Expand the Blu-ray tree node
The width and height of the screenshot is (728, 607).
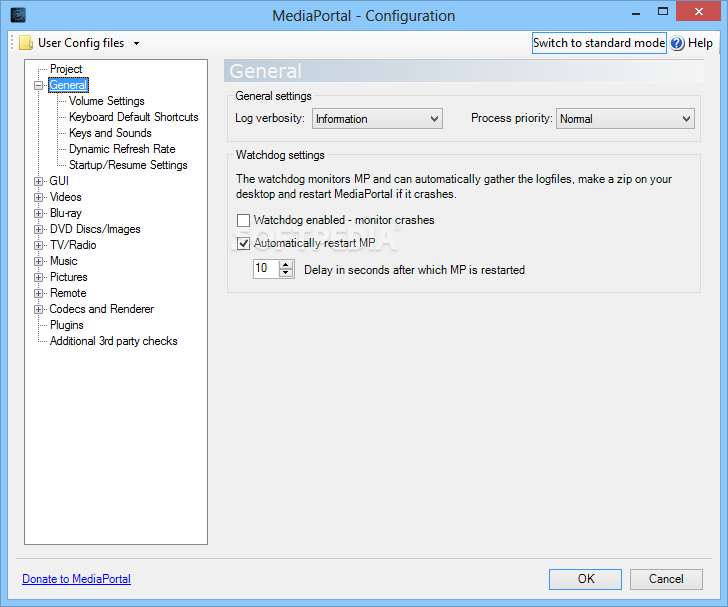pyautogui.click(x=39, y=213)
